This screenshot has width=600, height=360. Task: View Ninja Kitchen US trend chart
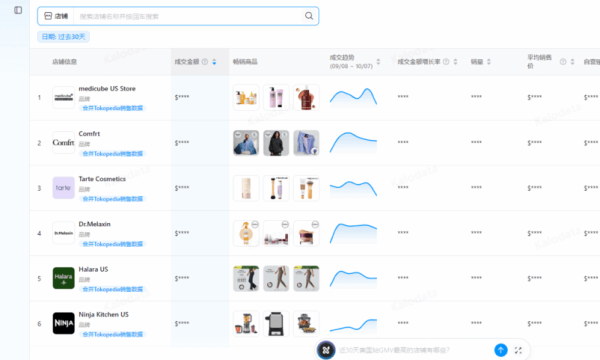(x=353, y=325)
